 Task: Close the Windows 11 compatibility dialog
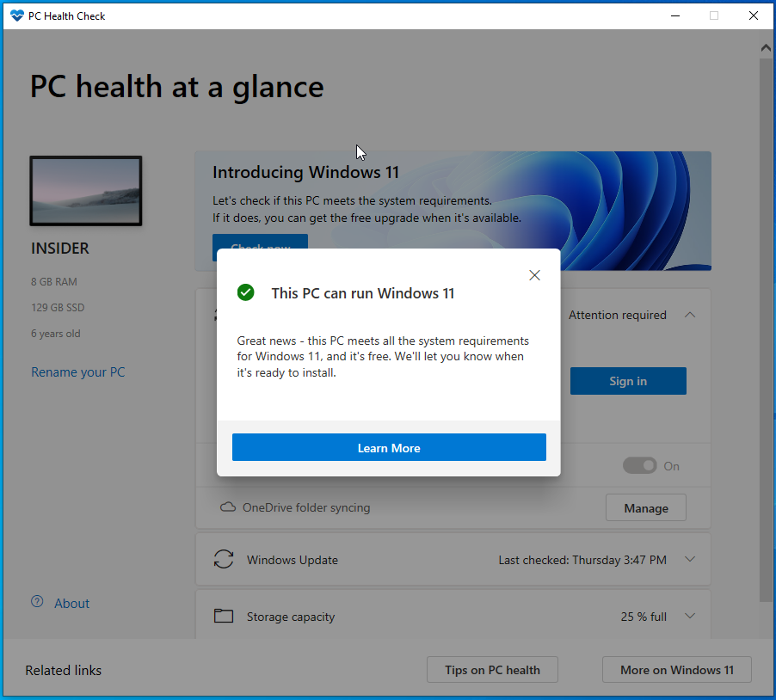tap(534, 275)
